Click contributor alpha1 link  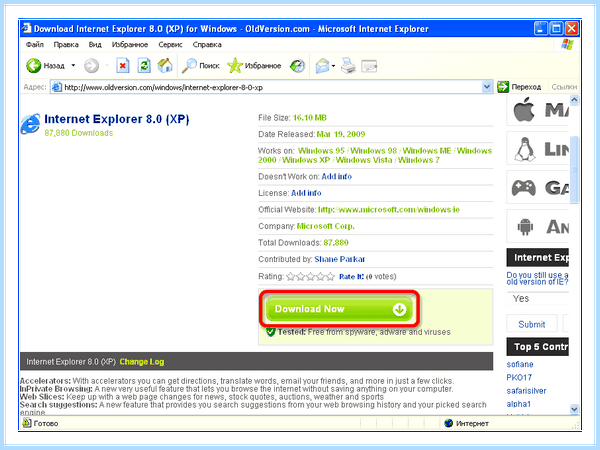[518, 404]
